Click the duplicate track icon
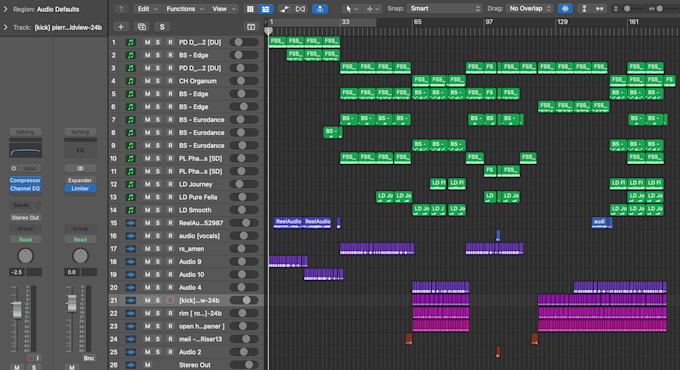 click(x=142, y=27)
